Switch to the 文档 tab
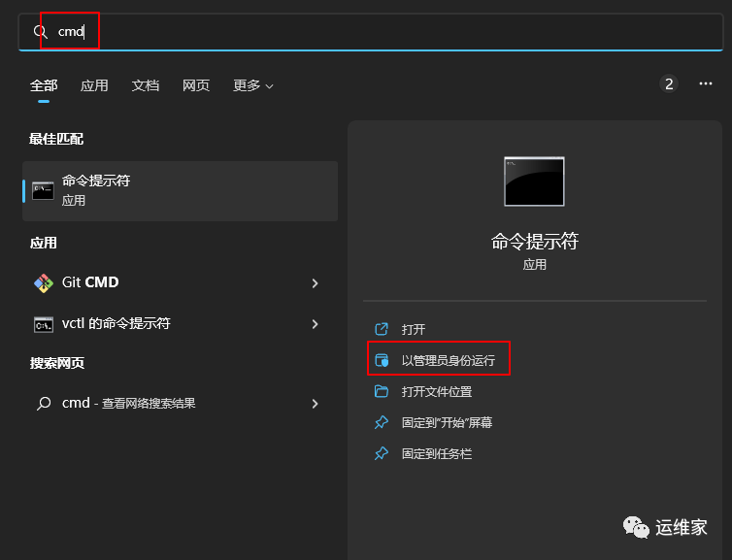Image resolution: width=732 pixels, height=560 pixels. [146, 85]
